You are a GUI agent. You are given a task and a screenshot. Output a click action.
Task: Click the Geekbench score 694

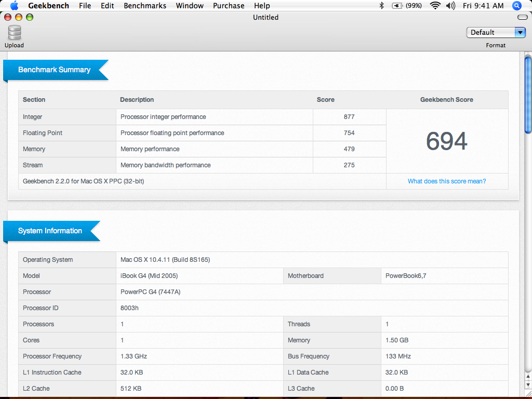pyautogui.click(x=446, y=141)
